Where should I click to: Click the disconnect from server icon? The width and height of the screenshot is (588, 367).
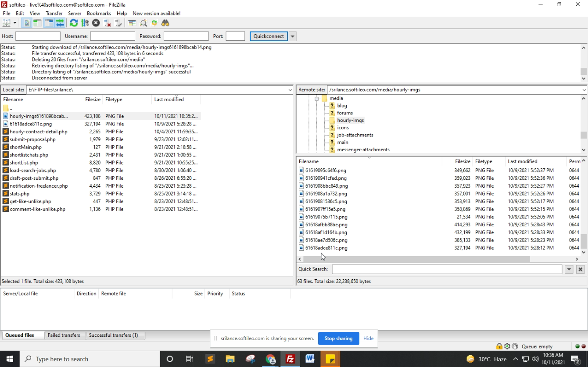tap(107, 23)
